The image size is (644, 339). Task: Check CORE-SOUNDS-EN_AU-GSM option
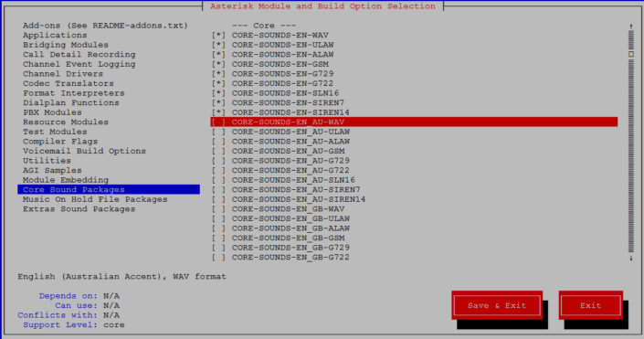[x=218, y=151]
